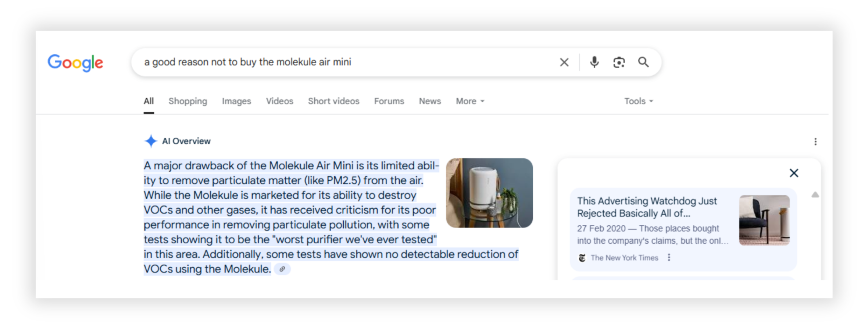Open the Tools dropdown
Viewport: 868px width, 328px height.
click(639, 101)
